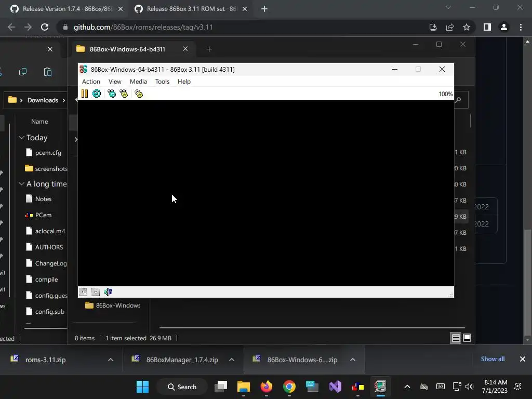Open the Chrome profile menu

point(504,27)
